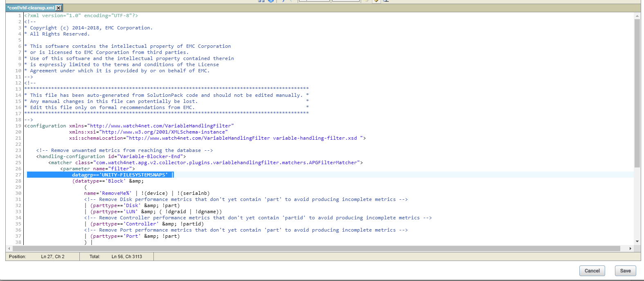Click the highlighted UNITY-FILESYSTEMSNAPS line
644x281 pixels.
pyautogui.click(x=119, y=175)
